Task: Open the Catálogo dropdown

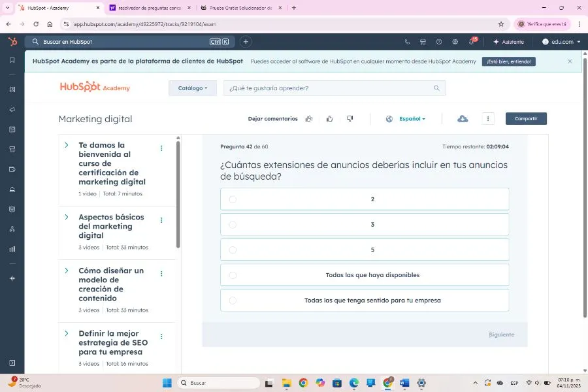Action: point(193,88)
